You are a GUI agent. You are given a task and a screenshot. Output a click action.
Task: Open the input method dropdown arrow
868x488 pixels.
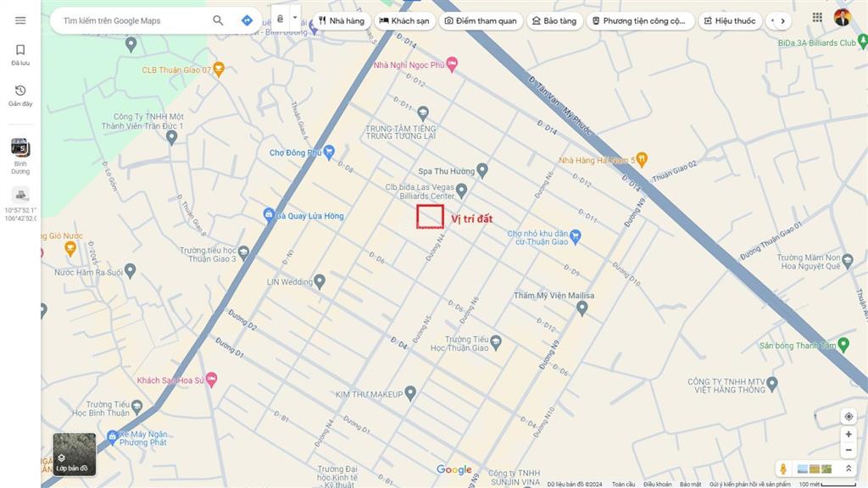294,17
